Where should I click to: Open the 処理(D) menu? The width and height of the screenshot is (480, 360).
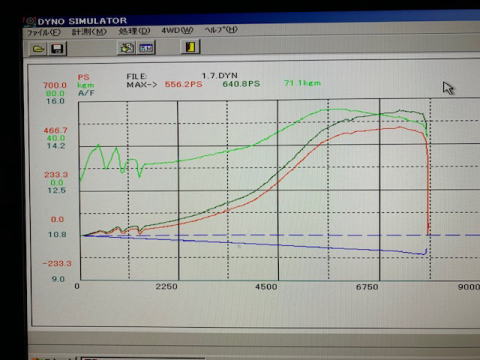[x=134, y=31]
